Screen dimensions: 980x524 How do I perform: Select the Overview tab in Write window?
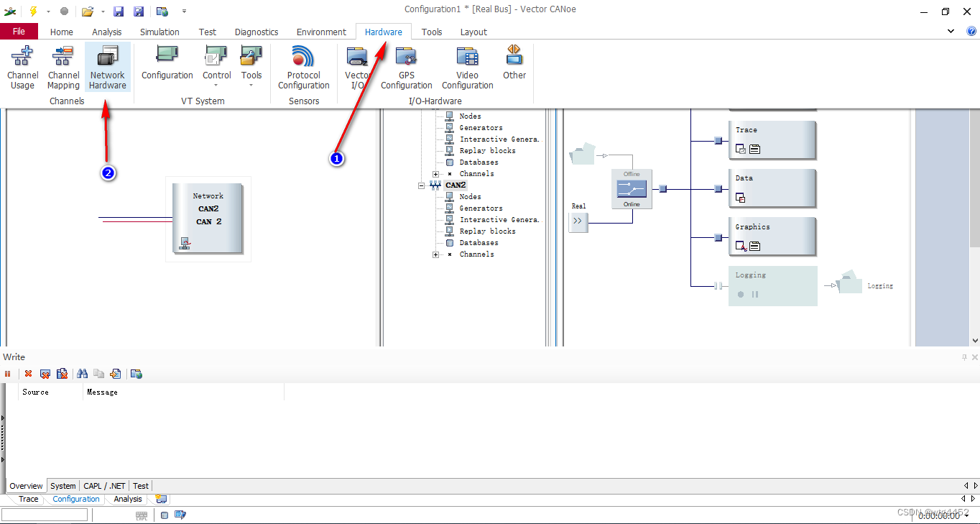click(27, 486)
